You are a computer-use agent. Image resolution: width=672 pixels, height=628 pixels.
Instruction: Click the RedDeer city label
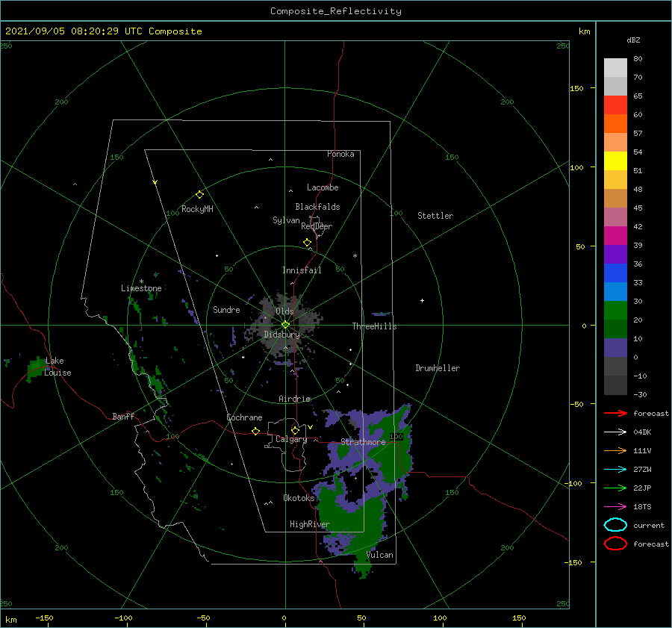[317, 226]
